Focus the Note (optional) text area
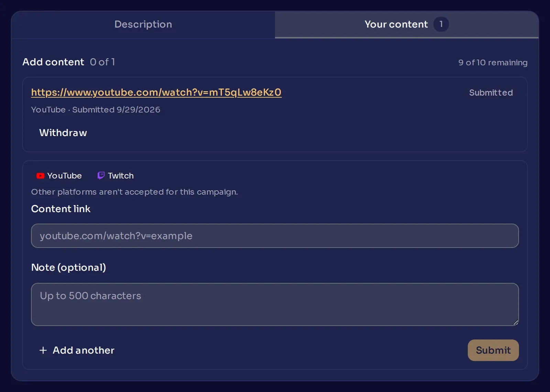550x392 pixels. (x=275, y=304)
